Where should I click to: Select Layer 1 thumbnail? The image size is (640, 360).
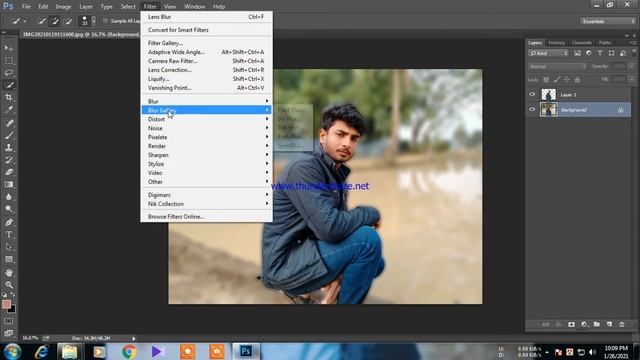[x=549, y=94]
